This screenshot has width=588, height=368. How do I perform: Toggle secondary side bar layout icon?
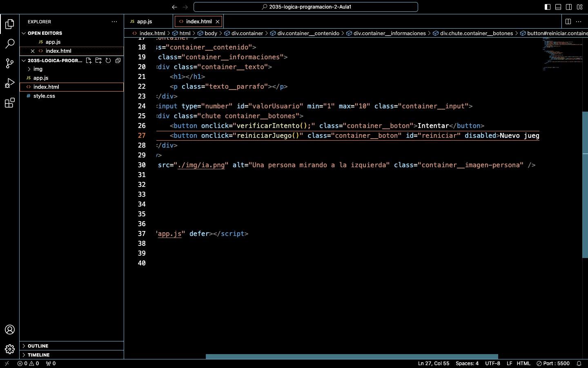(x=569, y=7)
